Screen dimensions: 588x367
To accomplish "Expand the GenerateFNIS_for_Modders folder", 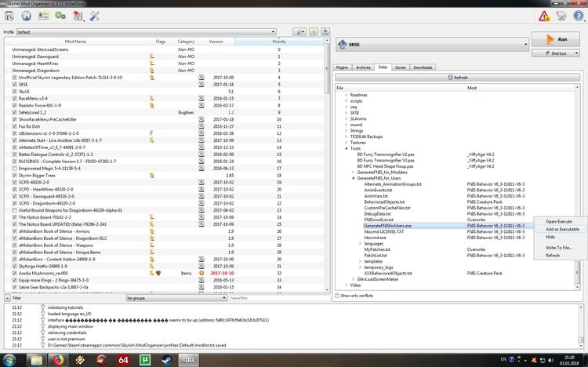I will click(354, 173).
